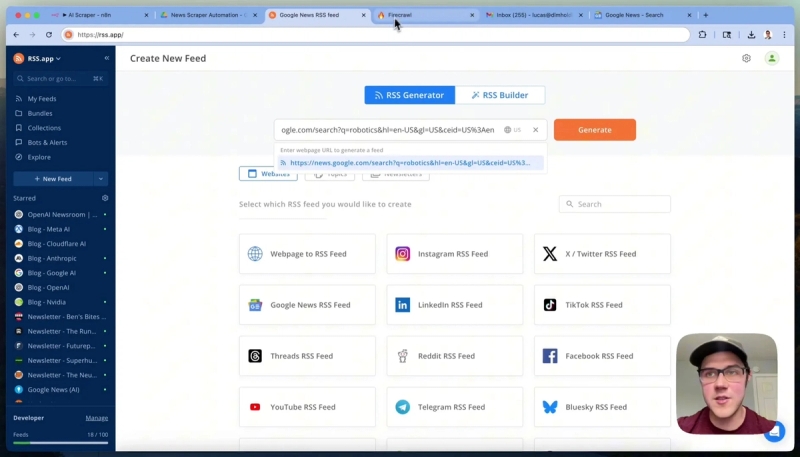Choose Bluesky RSS Feed card
The height and width of the screenshot is (457, 800).
point(602,407)
